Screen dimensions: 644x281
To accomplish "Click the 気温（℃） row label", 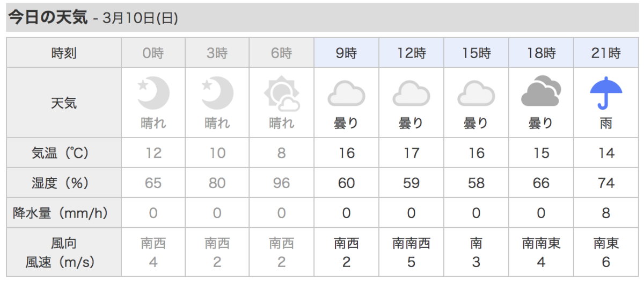I will (64, 153).
